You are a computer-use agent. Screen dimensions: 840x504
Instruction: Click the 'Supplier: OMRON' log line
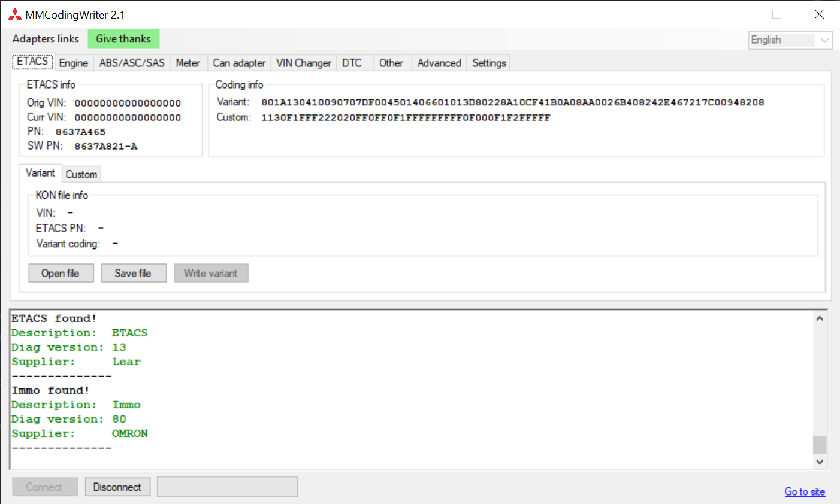(80, 433)
